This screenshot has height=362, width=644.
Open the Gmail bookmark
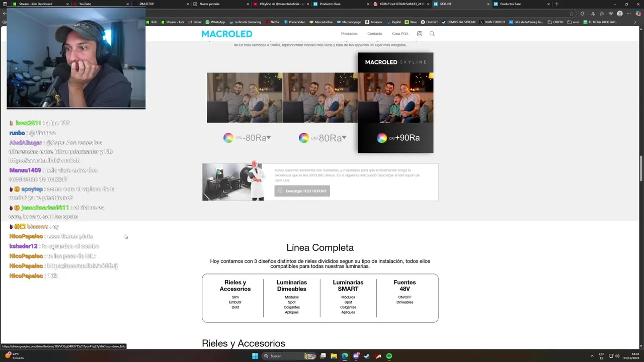195,22
